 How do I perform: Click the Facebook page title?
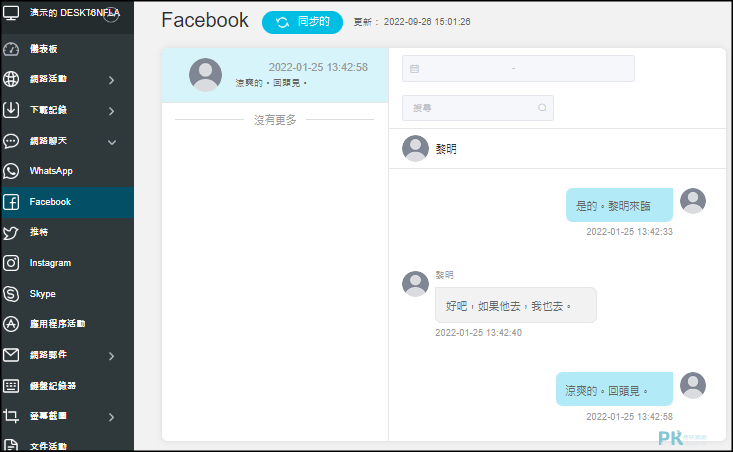(x=205, y=21)
